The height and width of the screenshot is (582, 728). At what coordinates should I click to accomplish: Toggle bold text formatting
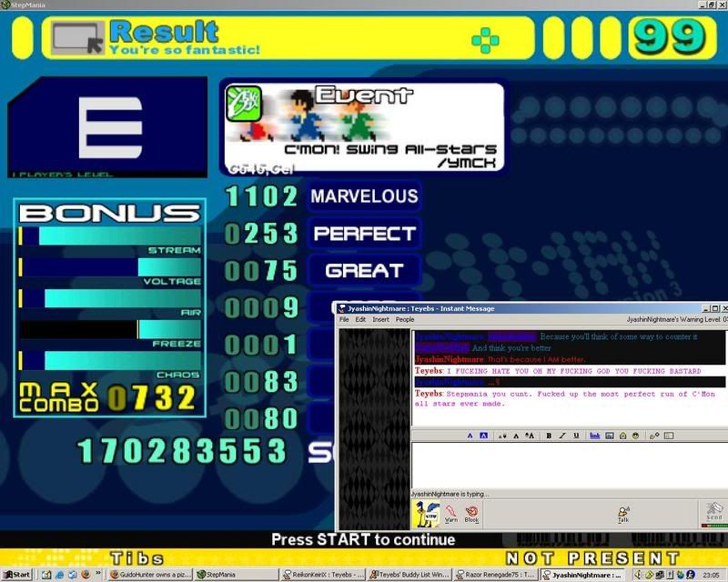pos(549,436)
